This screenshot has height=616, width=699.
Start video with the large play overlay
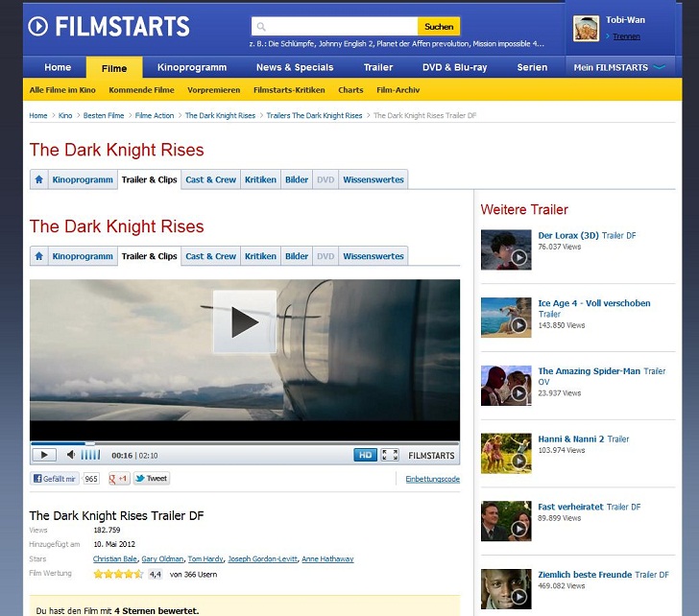(x=245, y=321)
